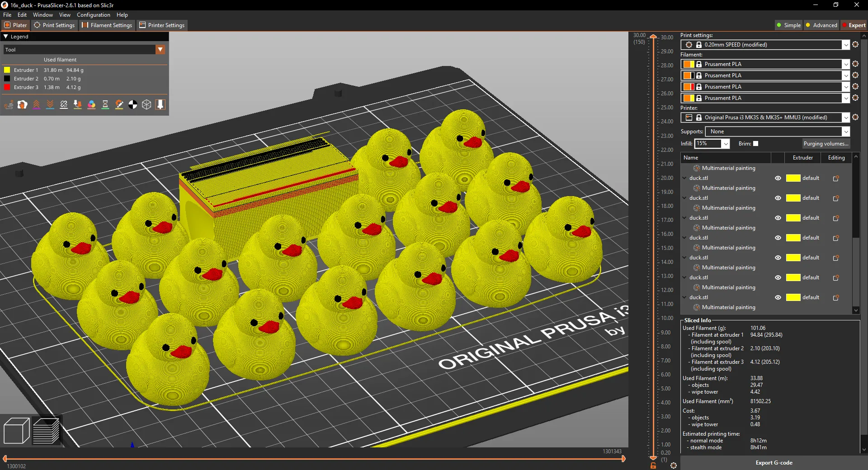
Task: Open the Infill 15% dropdown arrow
Action: (726, 144)
